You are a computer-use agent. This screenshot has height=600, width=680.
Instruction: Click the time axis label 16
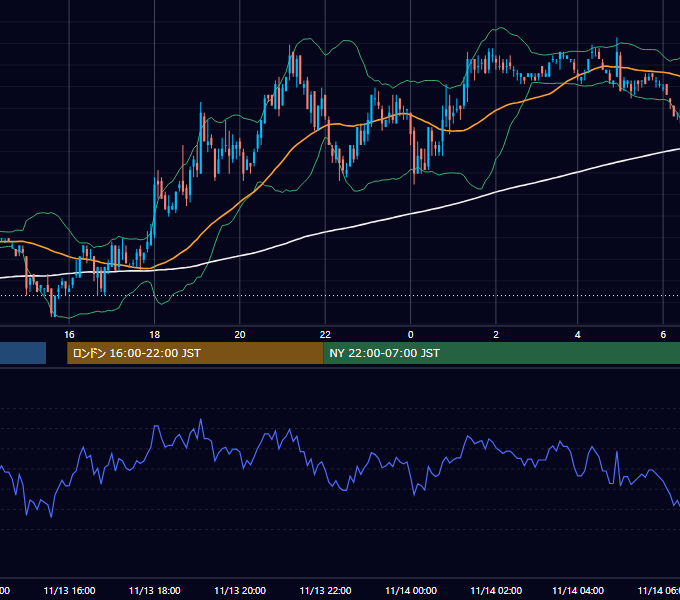(x=69, y=335)
